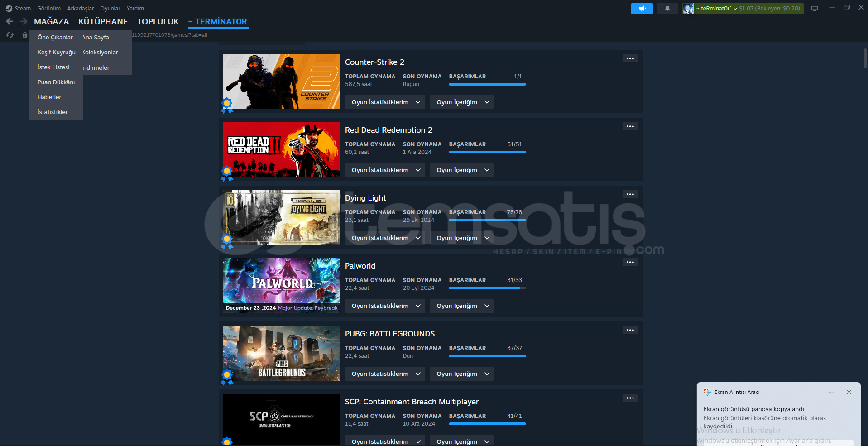Click the Dying Light cover thumbnail

(x=282, y=217)
